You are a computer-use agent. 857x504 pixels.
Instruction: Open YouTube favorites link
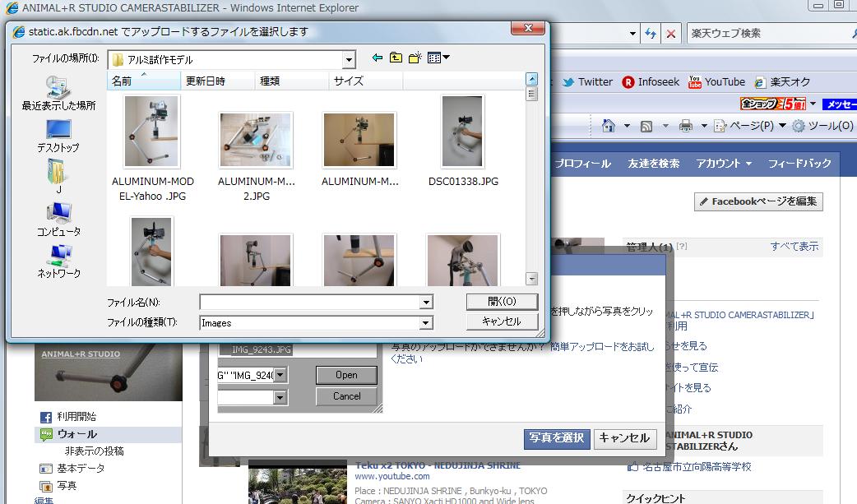pyautogui.click(x=716, y=82)
